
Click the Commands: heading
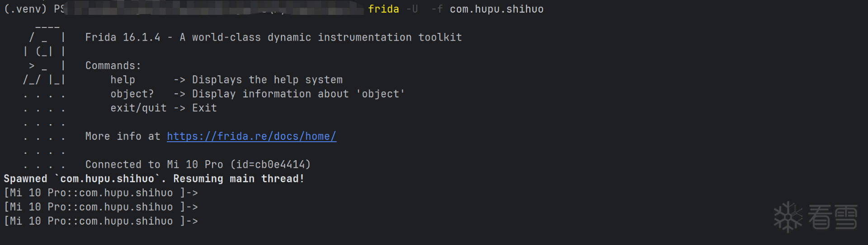[113, 66]
